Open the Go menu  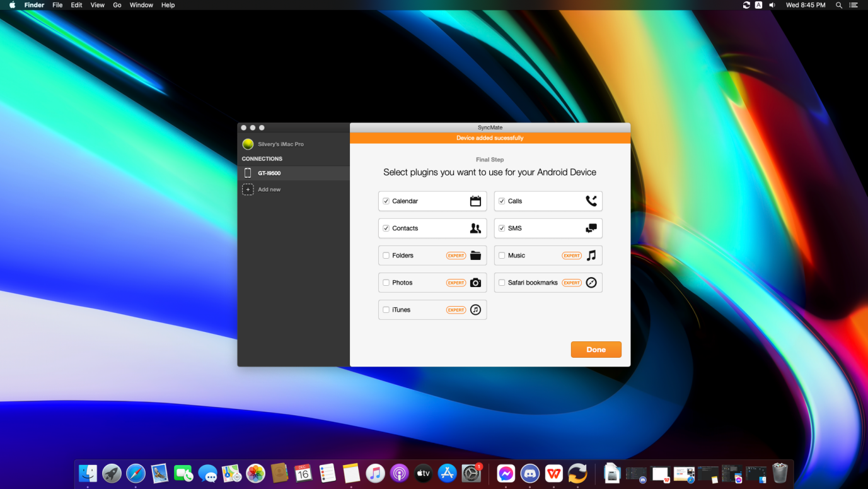[x=117, y=5]
